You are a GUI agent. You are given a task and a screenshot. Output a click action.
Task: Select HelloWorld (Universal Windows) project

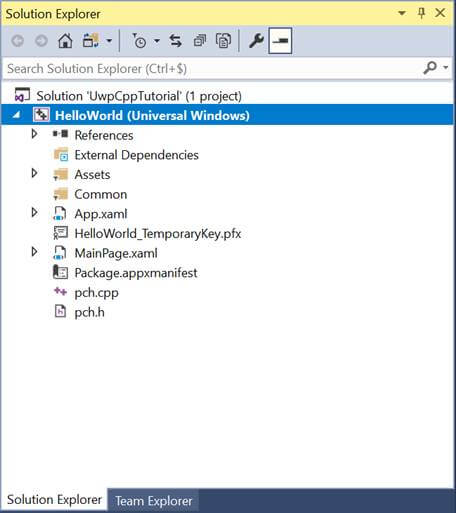point(152,115)
